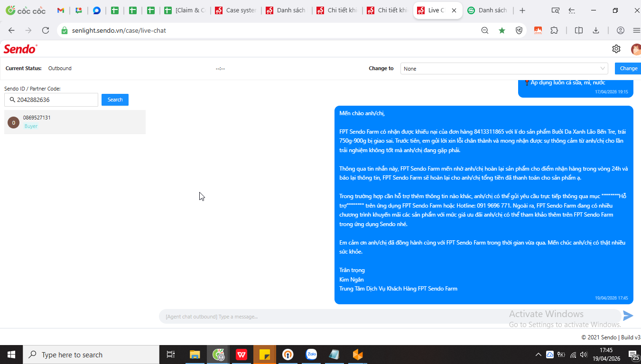641x364 pixels.
Task: Click the user avatar in Sendo header
Action: 636,49
